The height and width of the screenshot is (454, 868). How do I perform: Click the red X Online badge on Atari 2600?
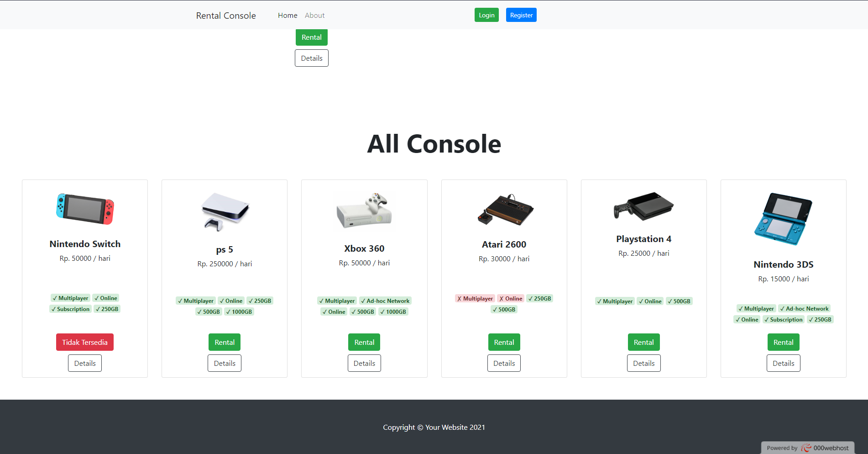click(x=511, y=298)
